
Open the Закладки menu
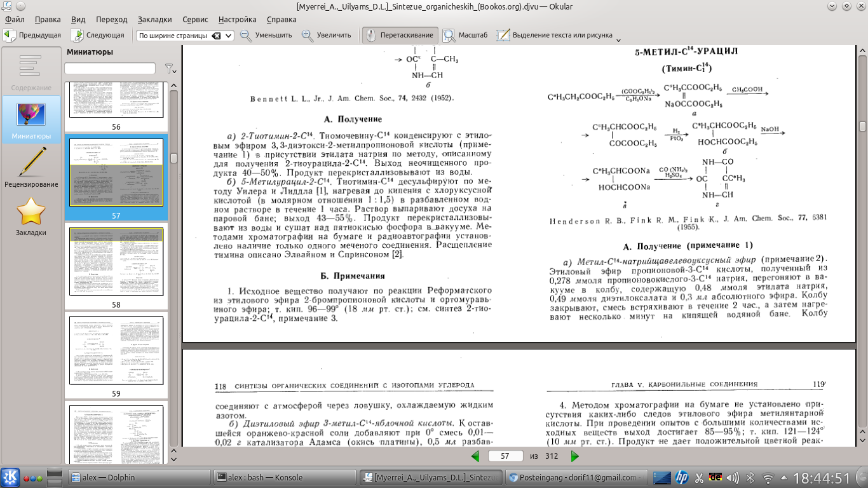[154, 20]
